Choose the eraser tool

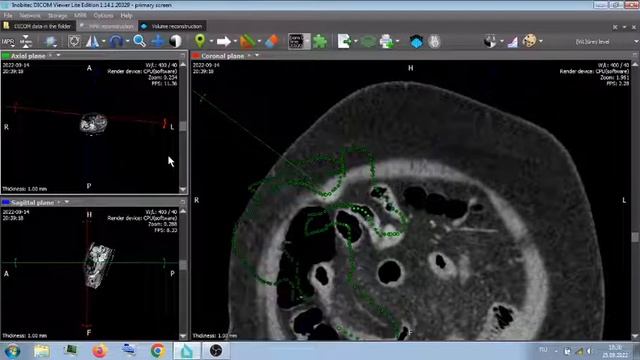[272, 41]
